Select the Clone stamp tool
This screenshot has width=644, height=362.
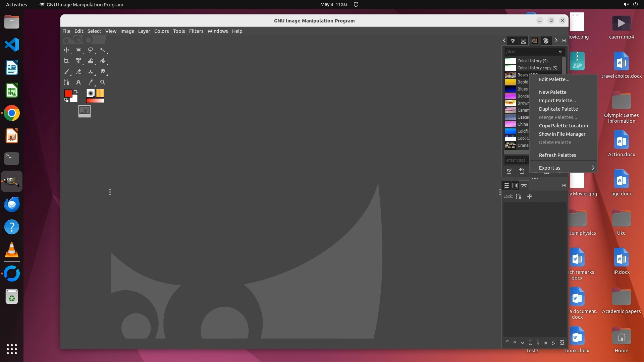91,71
